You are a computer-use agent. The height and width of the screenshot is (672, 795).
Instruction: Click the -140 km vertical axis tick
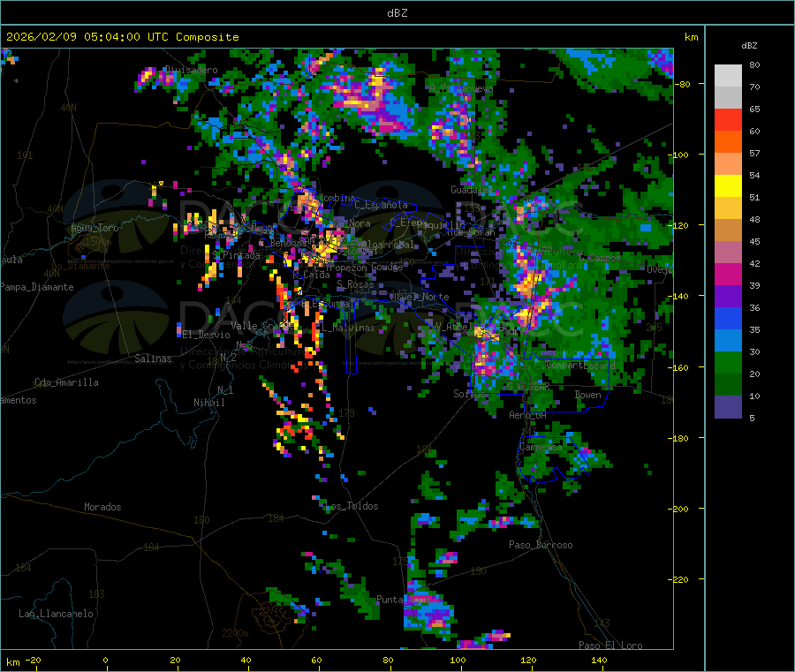tap(680, 296)
